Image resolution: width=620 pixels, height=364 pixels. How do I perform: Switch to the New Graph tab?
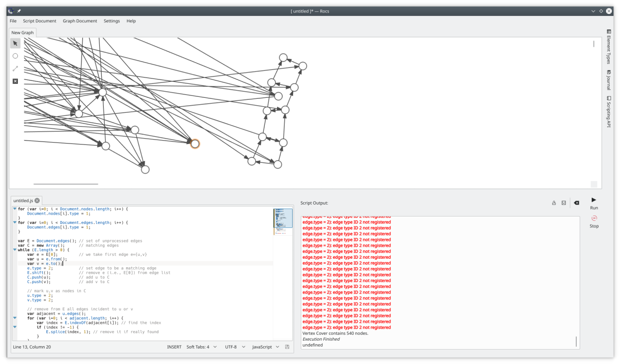pyautogui.click(x=22, y=33)
